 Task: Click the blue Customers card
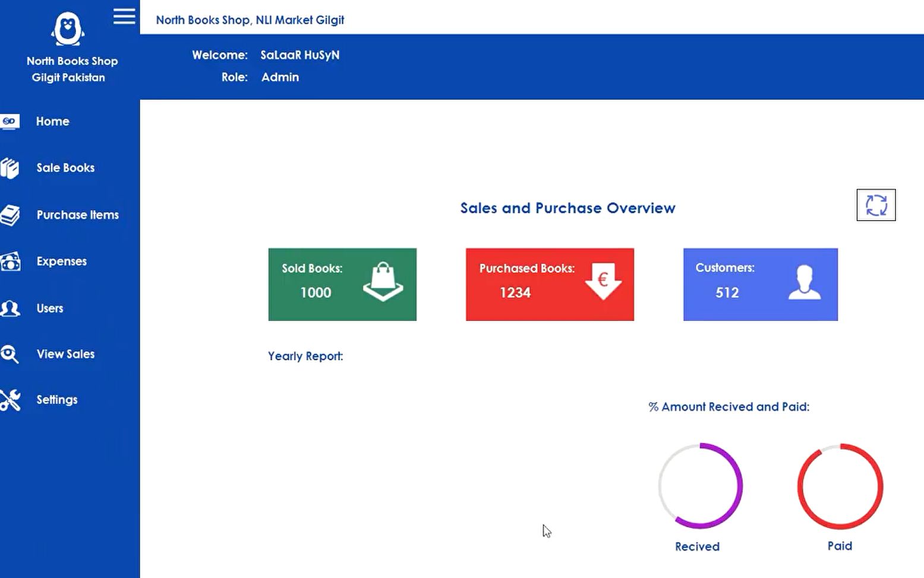pyautogui.click(x=761, y=284)
